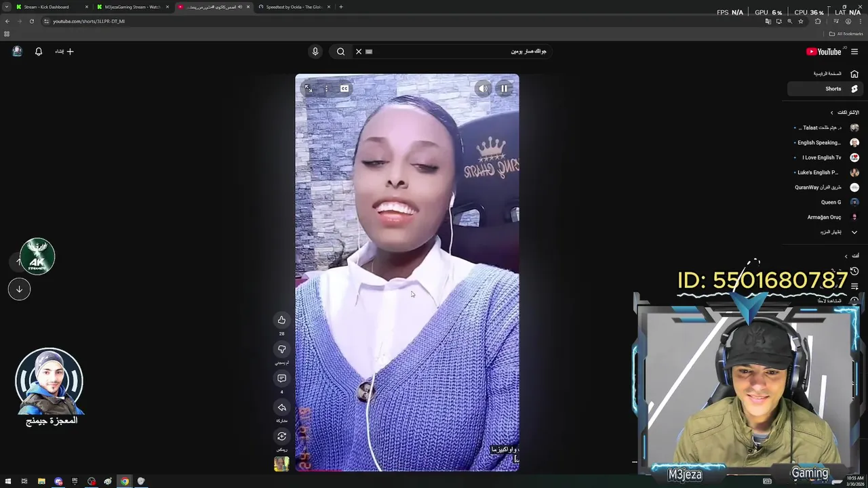Open the English Speaking subscription channel
The height and width of the screenshot is (488, 868).
pyautogui.click(x=824, y=142)
